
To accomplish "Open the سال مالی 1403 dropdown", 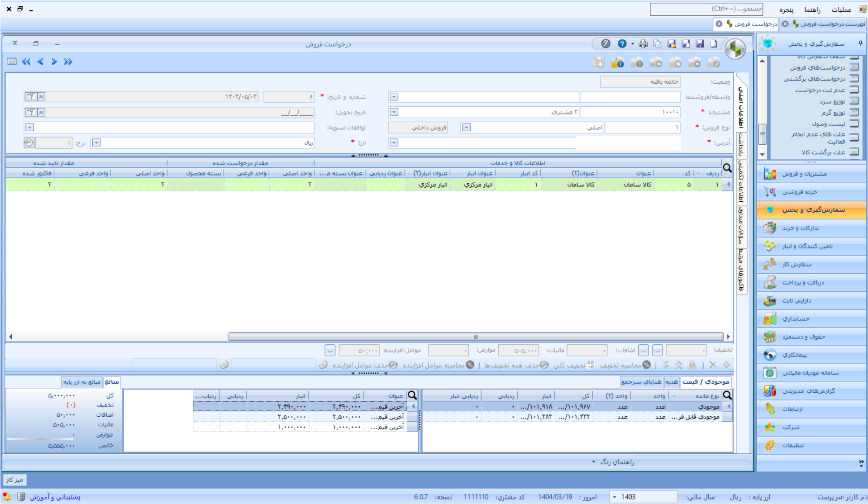I will (x=615, y=497).
